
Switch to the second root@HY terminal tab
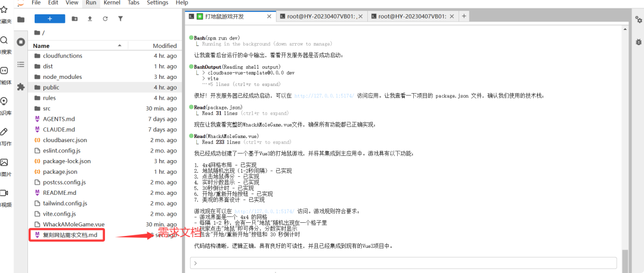point(321,17)
